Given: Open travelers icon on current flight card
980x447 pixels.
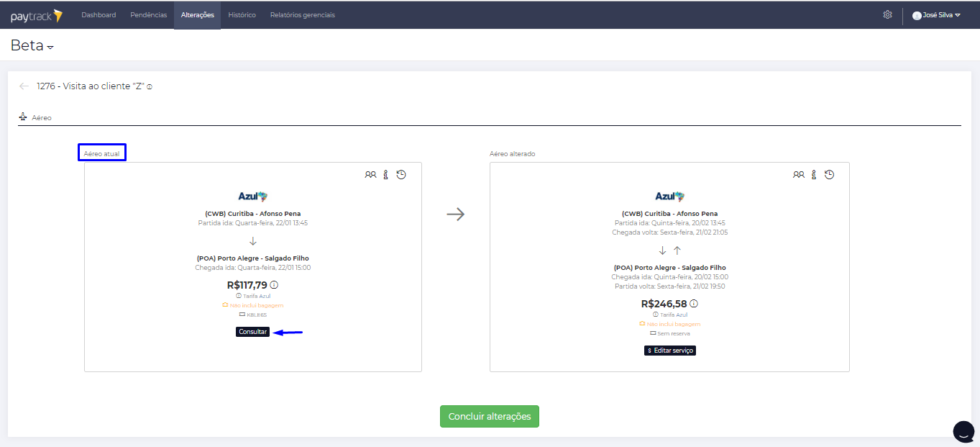Looking at the screenshot, I should coord(370,174).
